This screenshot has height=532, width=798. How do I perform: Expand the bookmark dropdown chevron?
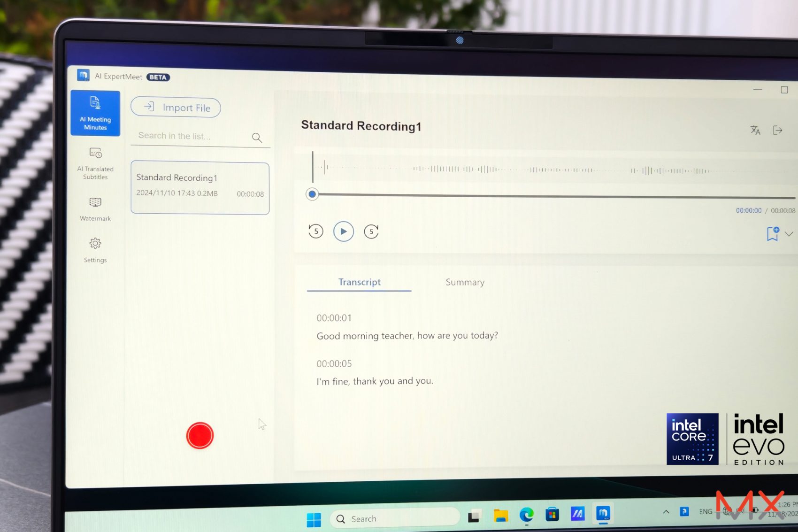pyautogui.click(x=789, y=234)
